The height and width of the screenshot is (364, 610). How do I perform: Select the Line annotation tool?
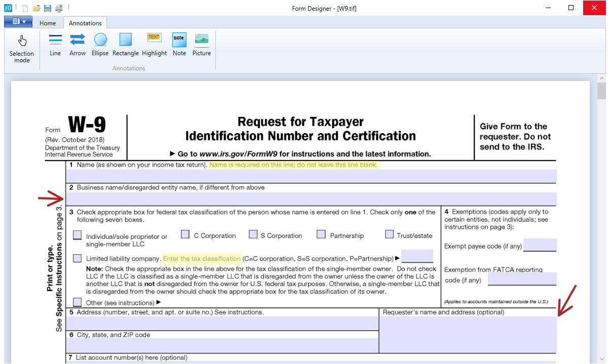(55, 45)
